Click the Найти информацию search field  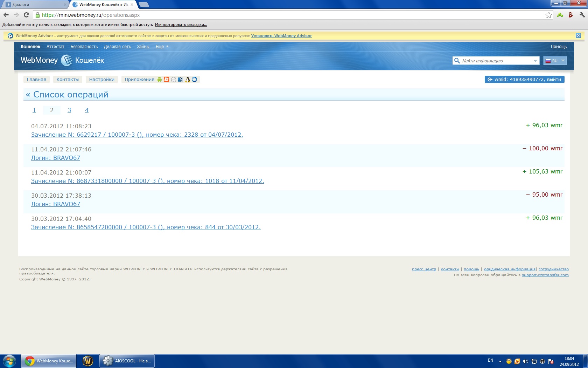pos(496,61)
